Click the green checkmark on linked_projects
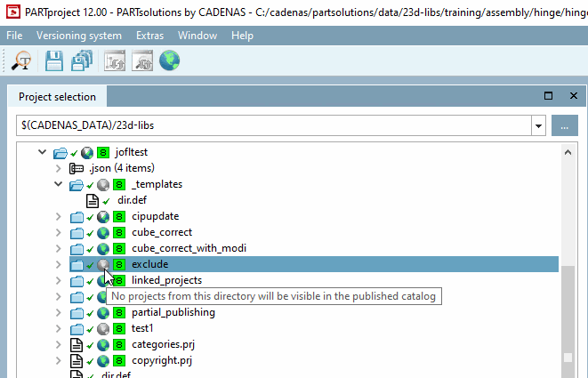Viewport: 588px width, 378px height. pyautogui.click(x=90, y=282)
